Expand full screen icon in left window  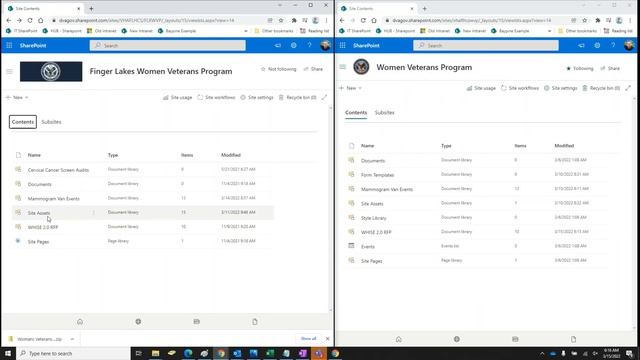coord(324,97)
